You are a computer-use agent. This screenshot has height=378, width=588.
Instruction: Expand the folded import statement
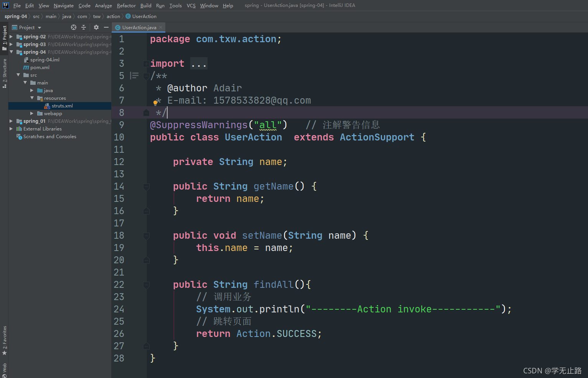click(x=199, y=64)
